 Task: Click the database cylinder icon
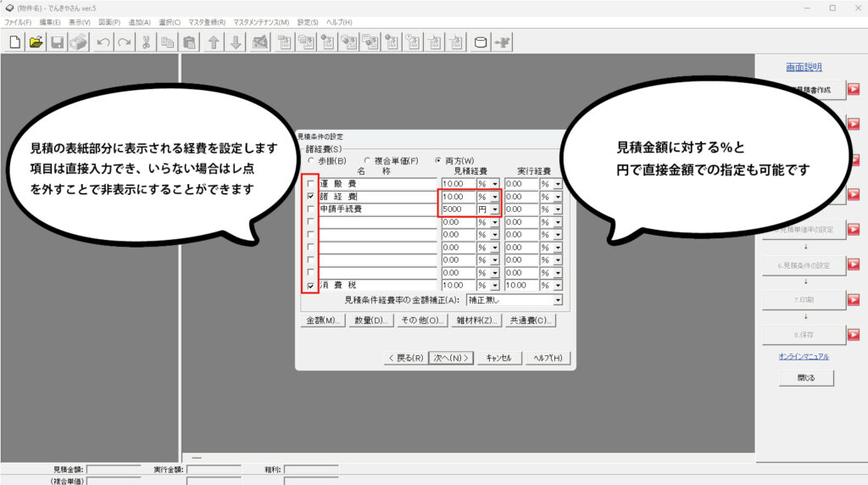[481, 42]
